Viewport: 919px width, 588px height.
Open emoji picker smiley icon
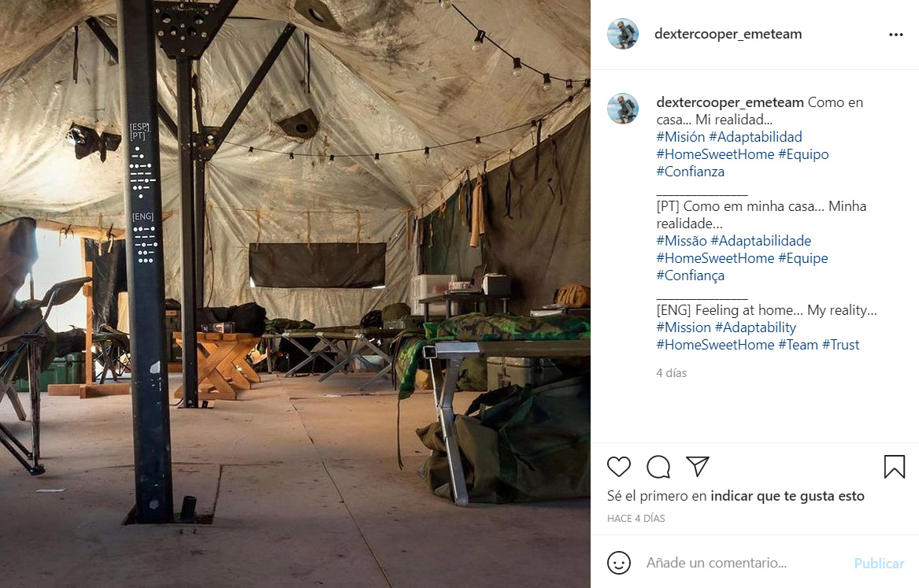click(619, 563)
